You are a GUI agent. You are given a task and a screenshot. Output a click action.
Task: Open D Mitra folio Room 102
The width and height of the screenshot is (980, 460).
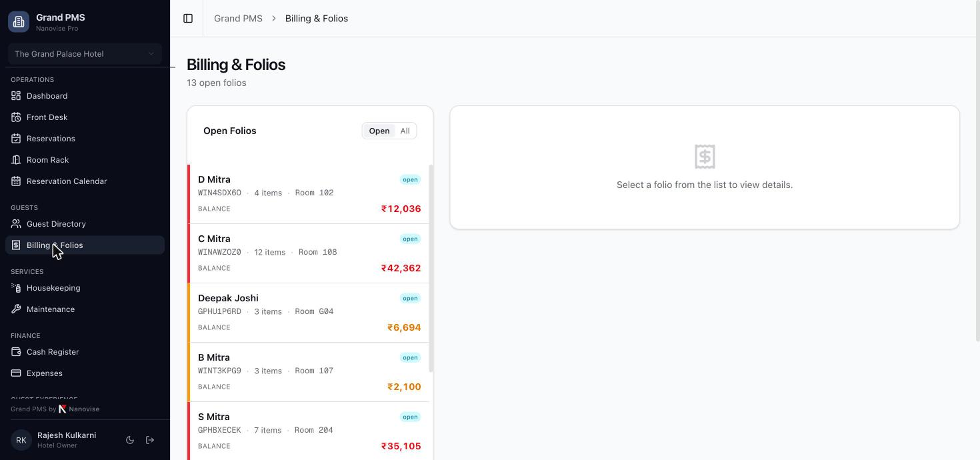[309, 194]
